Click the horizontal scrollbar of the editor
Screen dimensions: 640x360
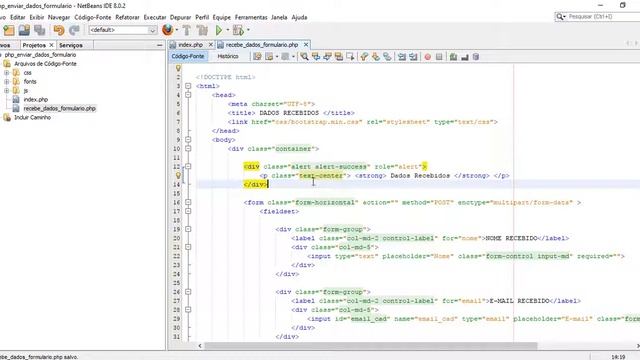point(370,346)
